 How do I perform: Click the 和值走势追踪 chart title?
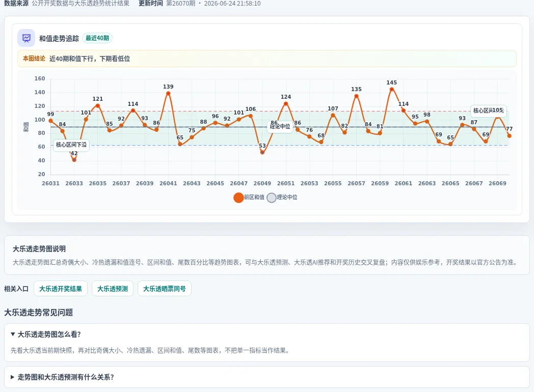pyautogui.click(x=59, y=39)
